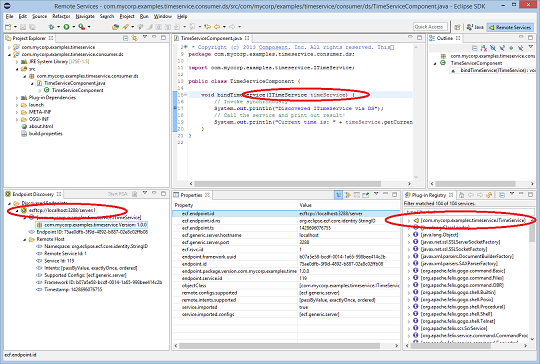540x364 pixels.
Task: Click the External Tools run icon
Action: (82, 27)
